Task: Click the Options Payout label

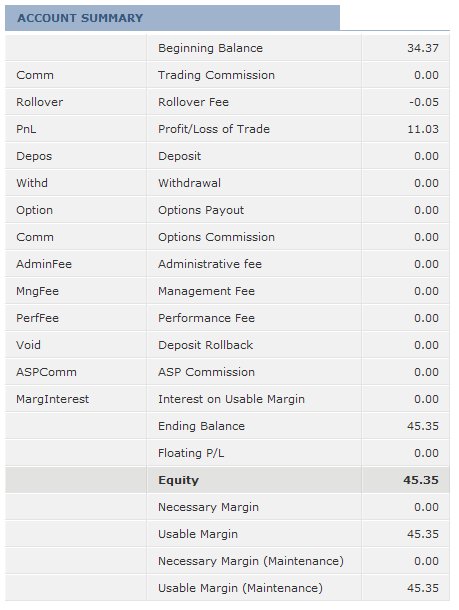Action: coord(201,210)
